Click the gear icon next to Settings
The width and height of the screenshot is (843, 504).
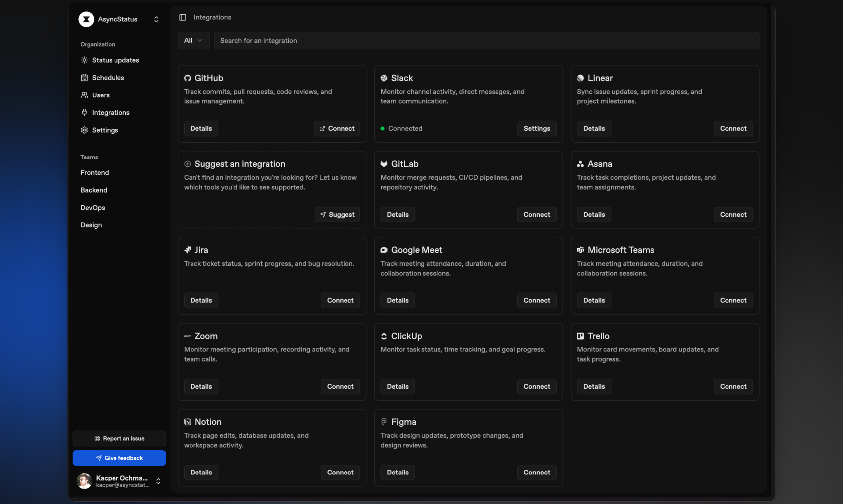(84, 130)
